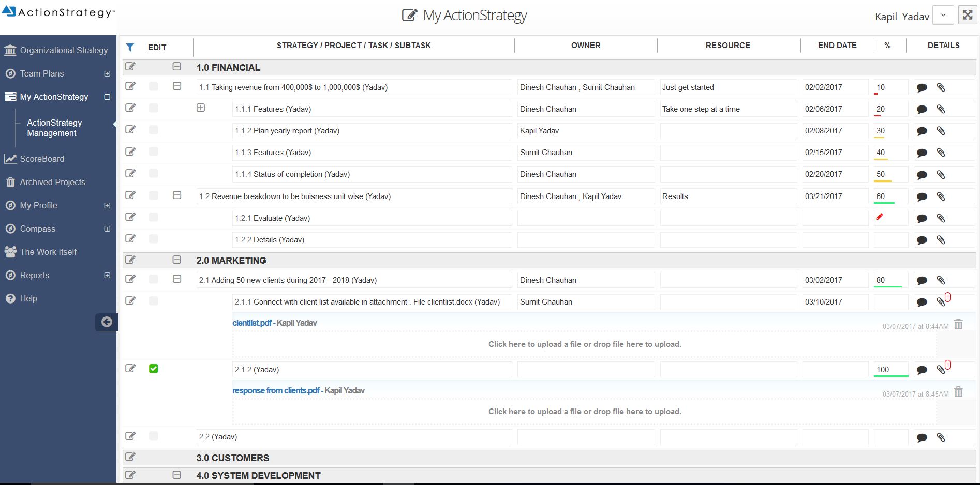Click the filter funnel icon in the header
980x485 pixels.
(130, 47)
